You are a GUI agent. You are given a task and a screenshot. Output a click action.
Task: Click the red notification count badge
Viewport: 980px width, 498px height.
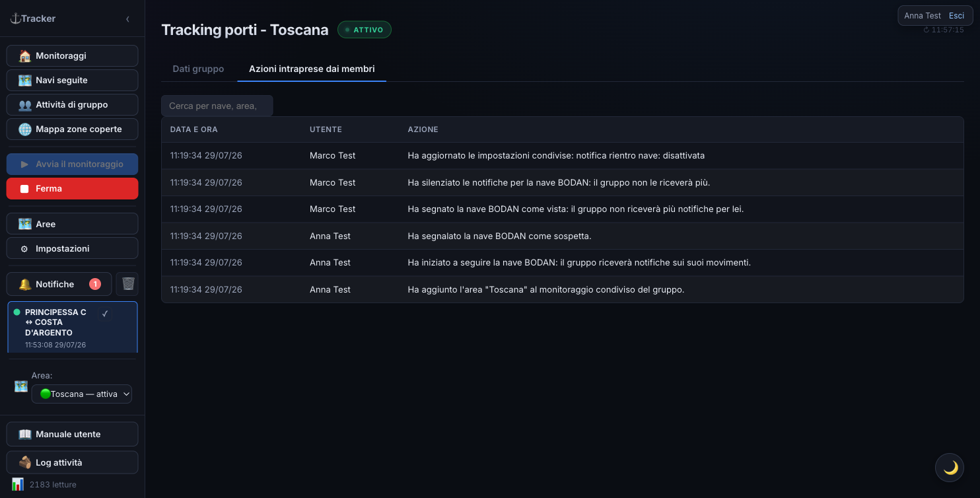(x=95, y=284)
